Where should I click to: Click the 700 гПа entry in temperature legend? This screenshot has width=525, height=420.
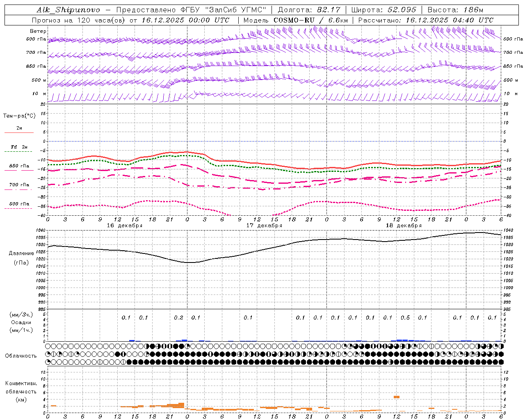pos(19,185)
